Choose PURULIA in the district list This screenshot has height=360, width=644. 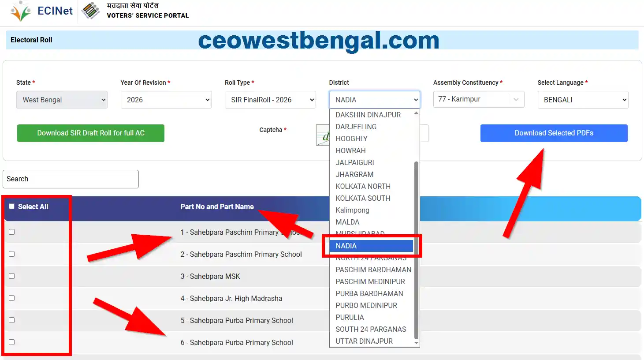click(x=350, y=318)
